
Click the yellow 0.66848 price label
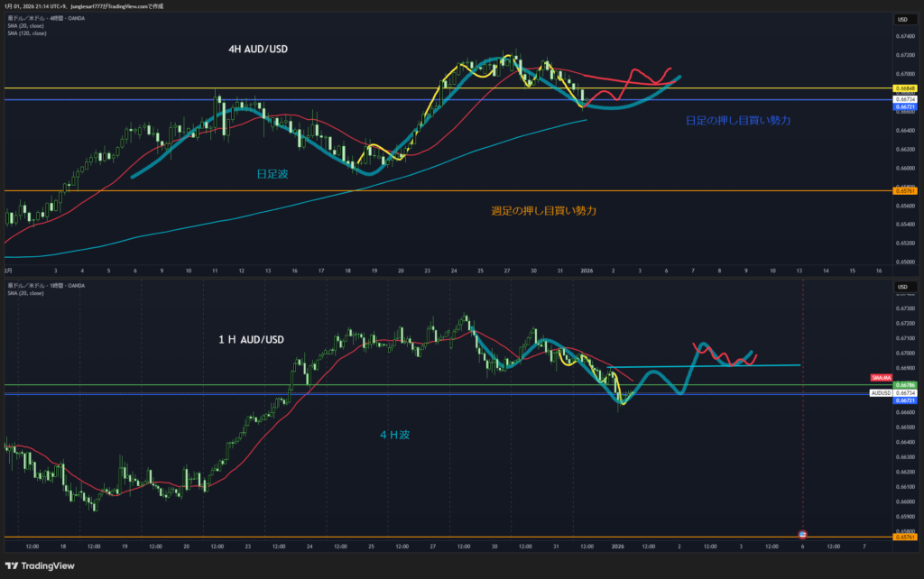click(x=905, y=88)
